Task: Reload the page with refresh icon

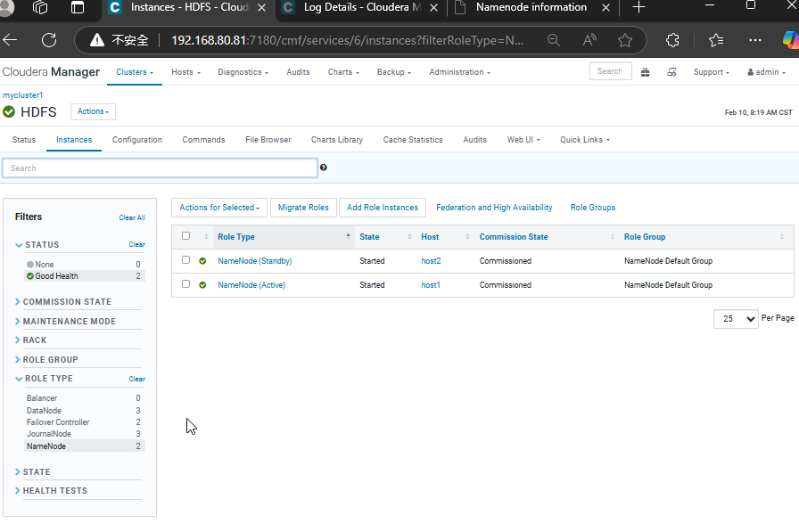Action: (49, 40)
